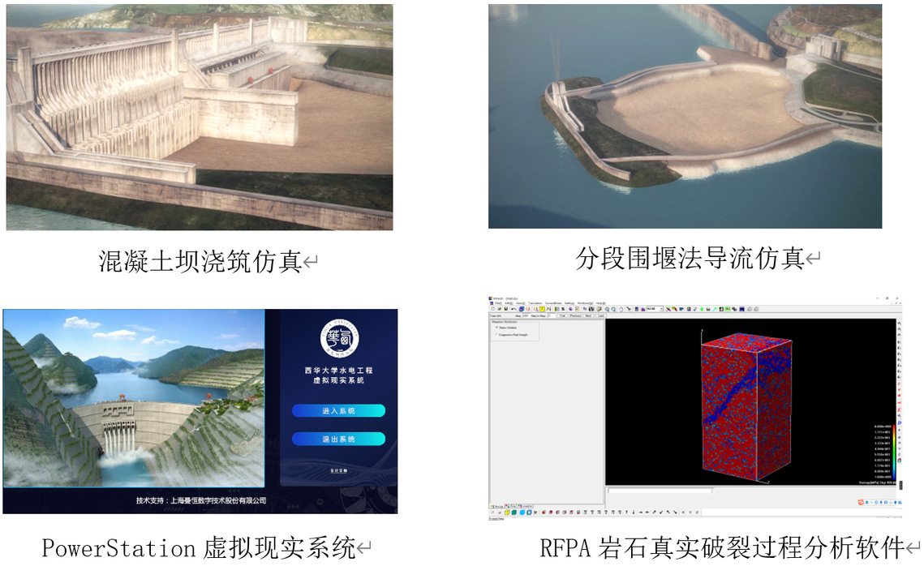Click the yellow cube view icon
Image resolution: width=924 pixels, height=566 pixels.
(x=507, y=512)
